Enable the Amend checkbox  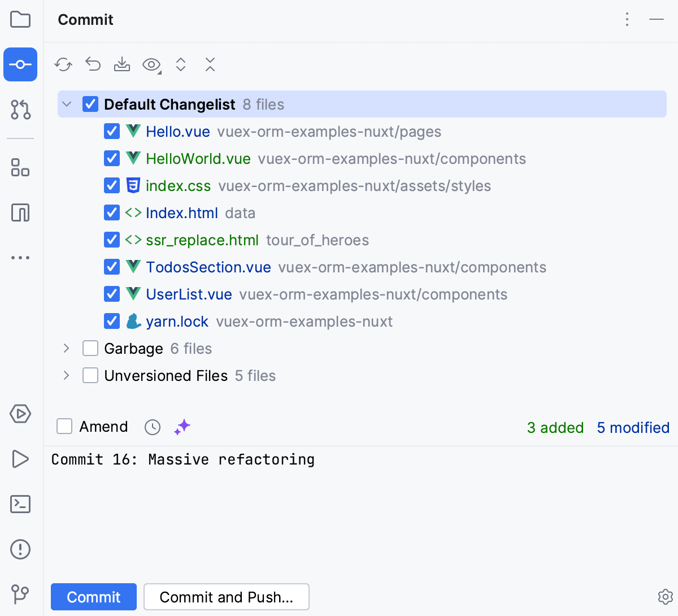(64, 426)
